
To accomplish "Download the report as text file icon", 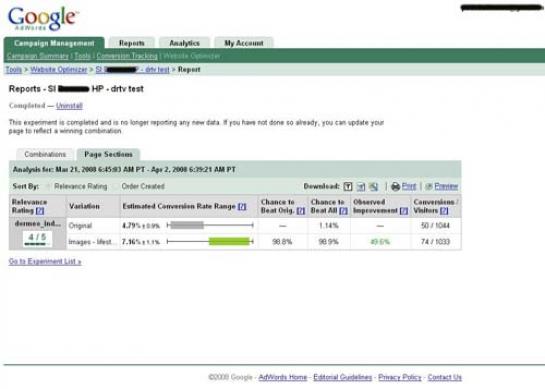I will [348, 187].
